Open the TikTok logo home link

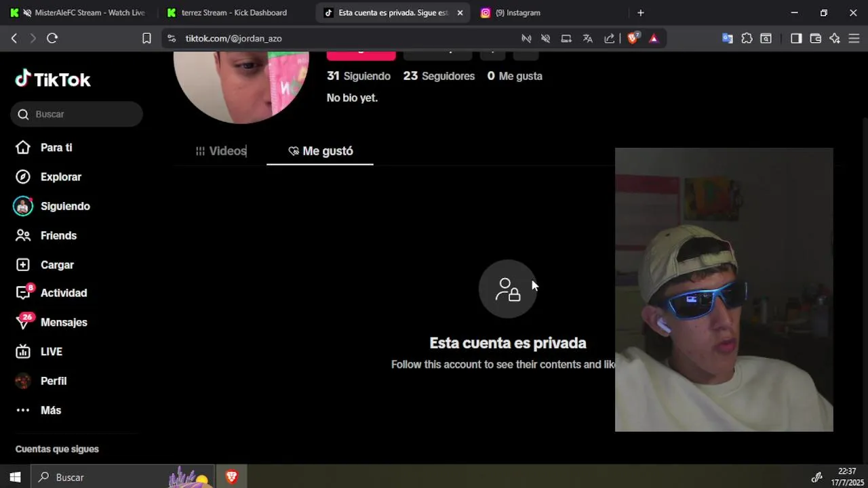[53, 79]
